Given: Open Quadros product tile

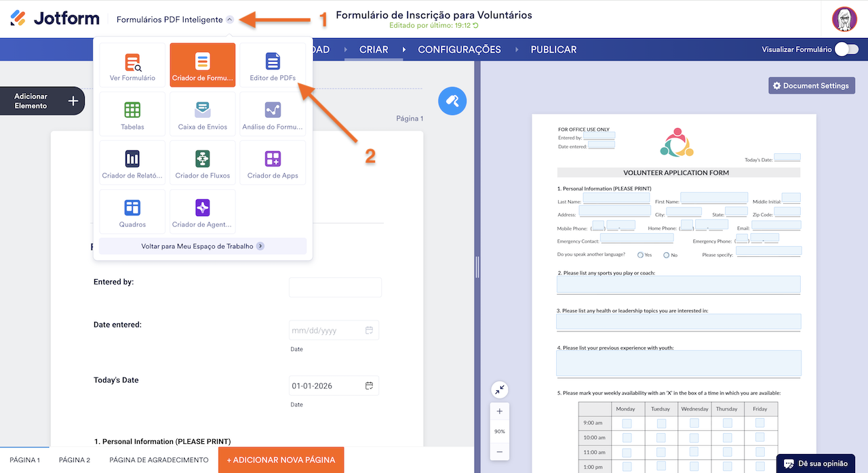Looking at the screenshot, I should tap(132, 211).
